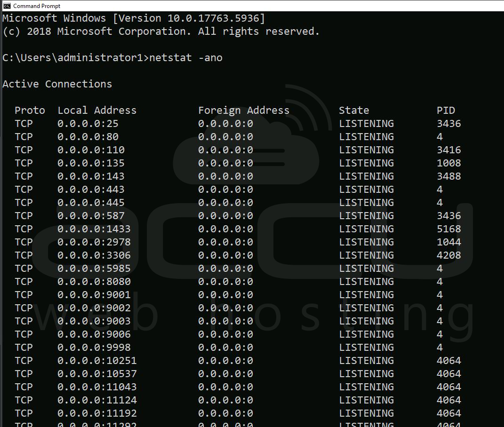
Task: Click local address 0.0.0.0:25
Action: pyautogui.click(x=88, y=124)
